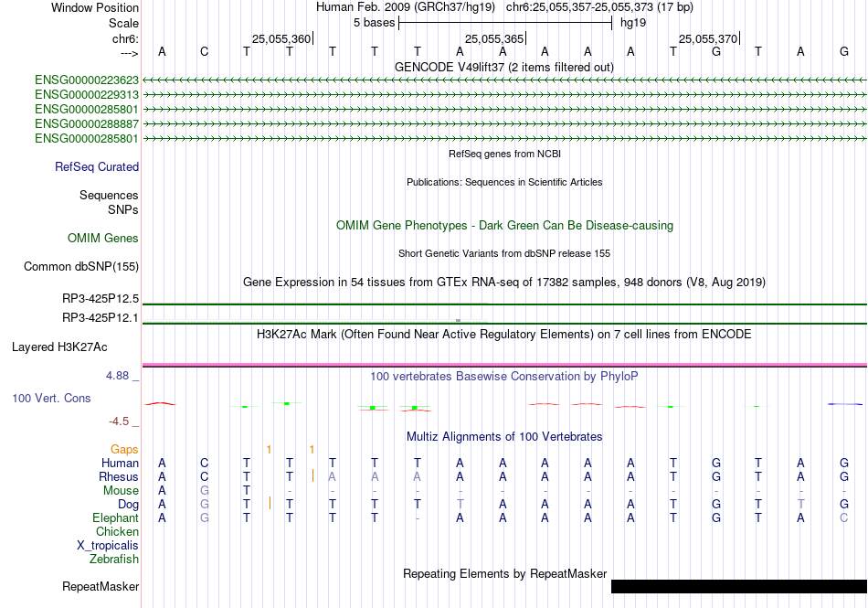
Task: Open the Layered H3K27Ac track label
Action: pyautogui.click(x=59, y=347)
